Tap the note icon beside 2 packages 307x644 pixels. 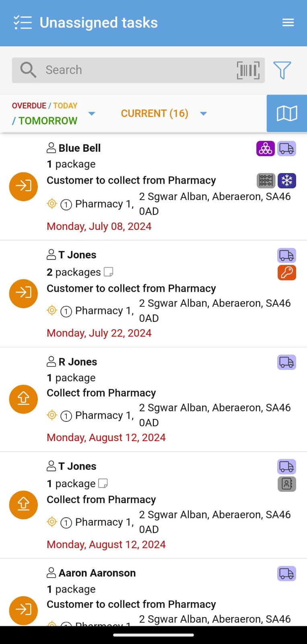tap(108, 272)
